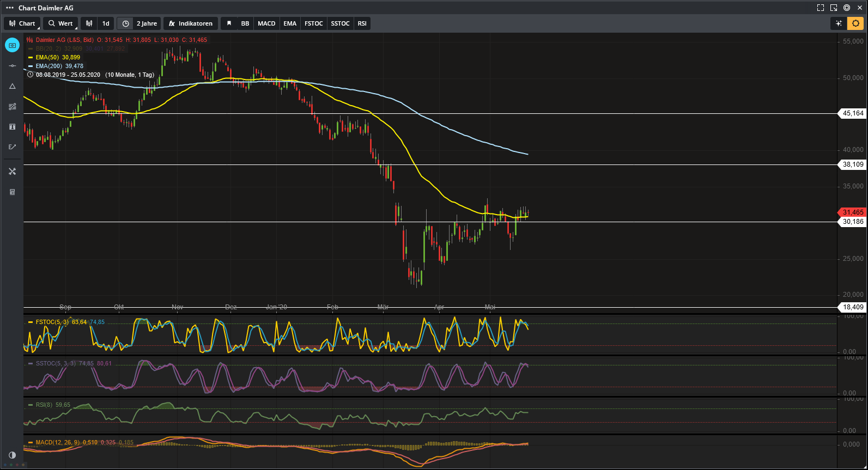The height and width of the screenshot is (470, 868).
Task: Toggle the FSTOC indicator button
Action: [314, 23]
